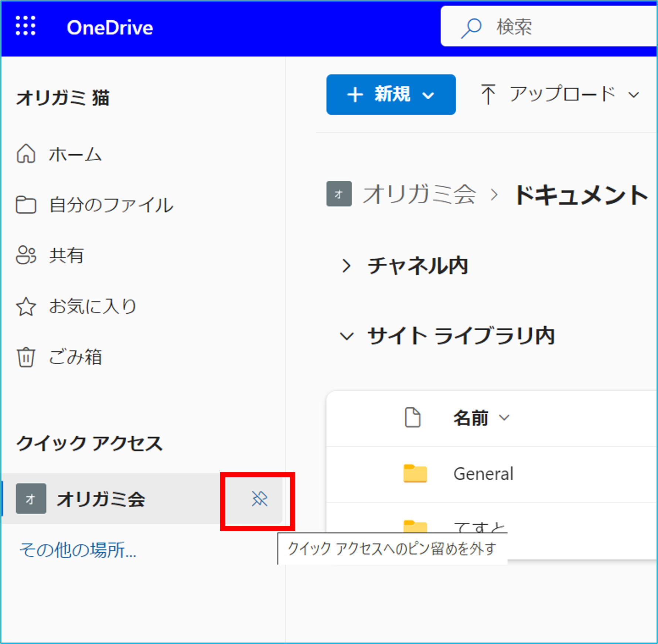Select the document icon in the name header
The height and width of the screenshot is (644, 658).
pyautogui.click(x=413, y=417)
